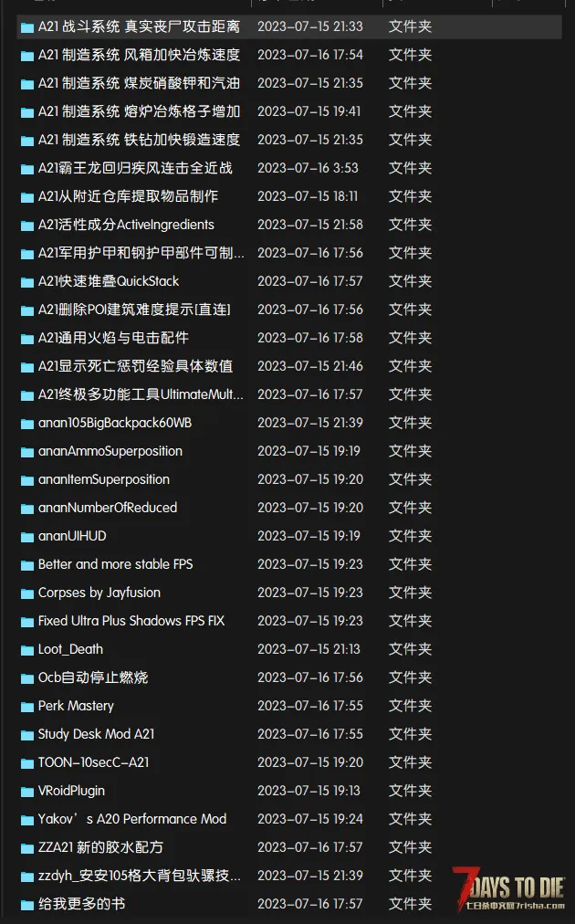Click the folder icon next to VRoidPlugin

27,791
